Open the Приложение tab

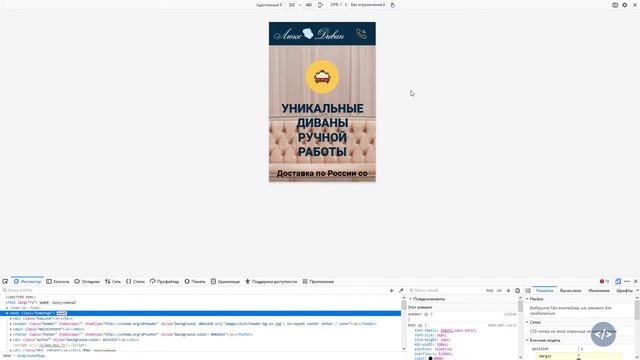[318, 282]
